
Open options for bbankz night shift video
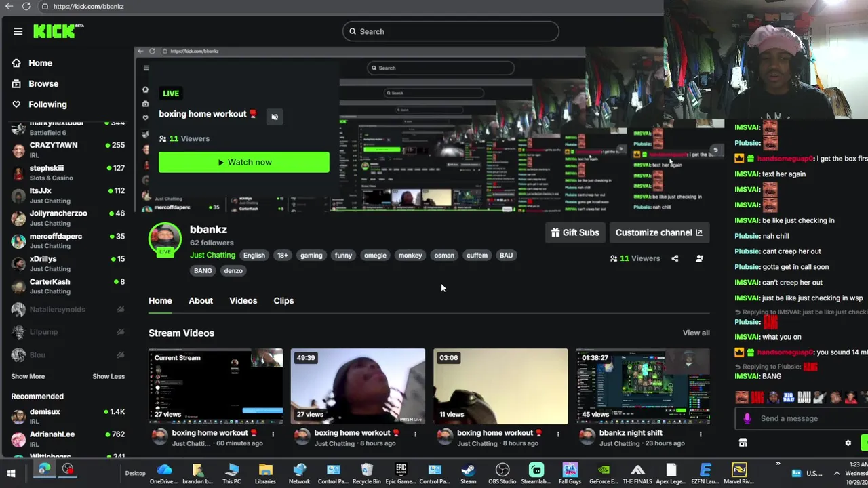pyautogui.click(x=701, y=434)
